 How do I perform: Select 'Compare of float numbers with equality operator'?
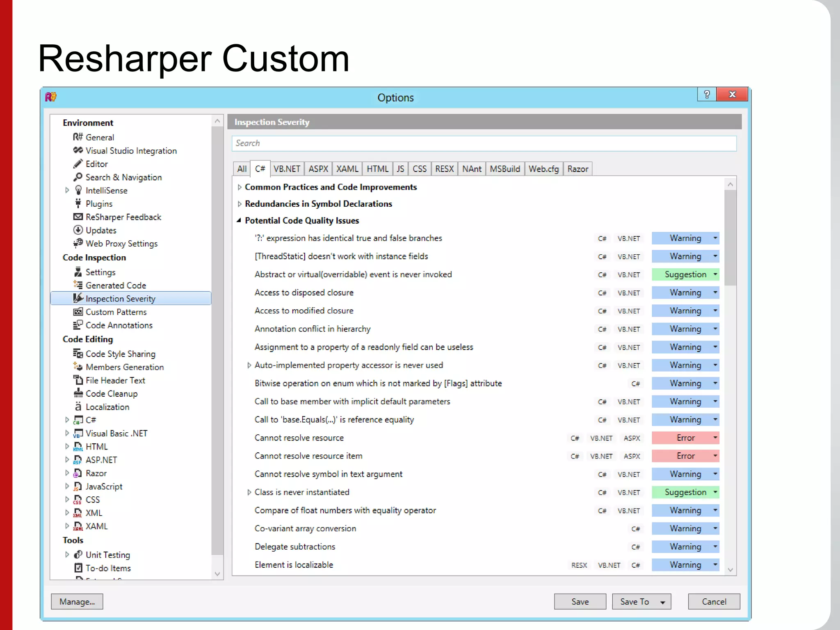pos(345,511)
